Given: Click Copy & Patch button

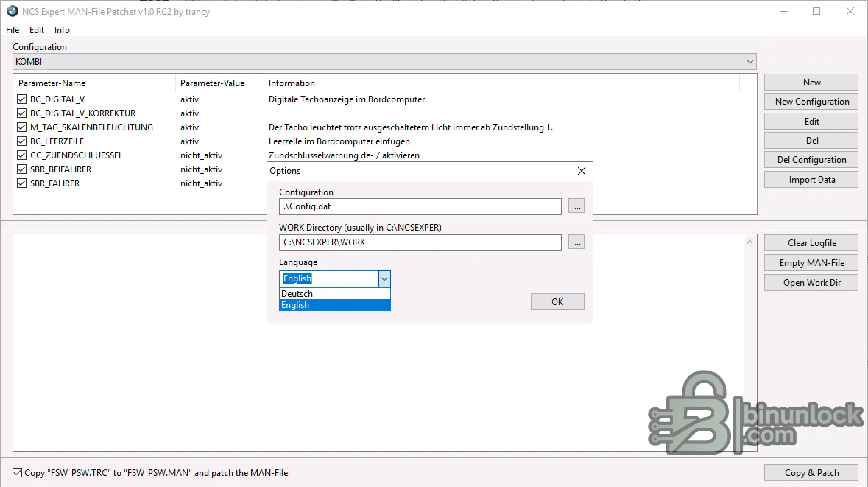Looking at the screenshot, I should 811,473.
